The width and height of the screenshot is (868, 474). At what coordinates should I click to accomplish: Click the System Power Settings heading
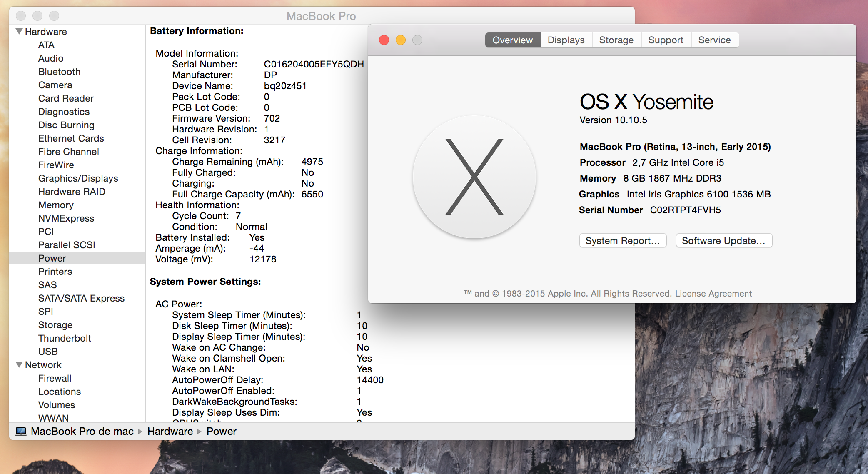[x=205, y=282]
